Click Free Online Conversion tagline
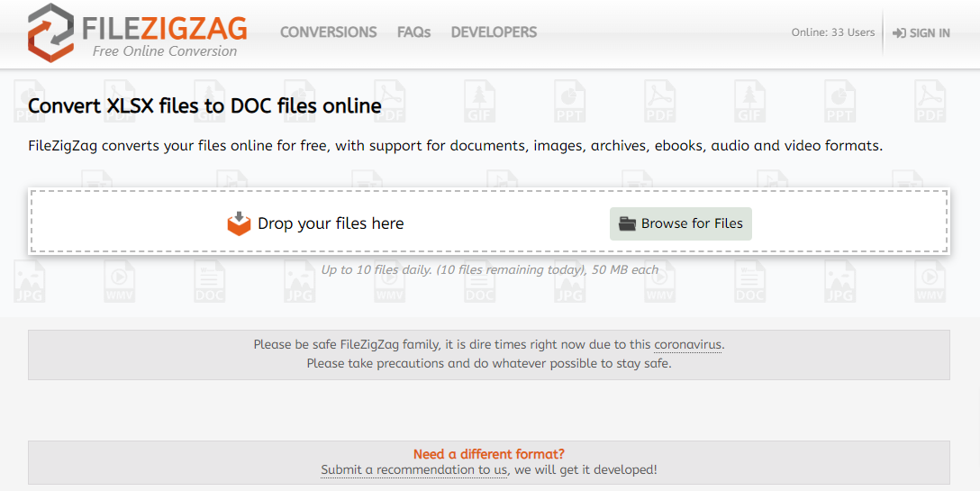 click(x=165, y=51)
